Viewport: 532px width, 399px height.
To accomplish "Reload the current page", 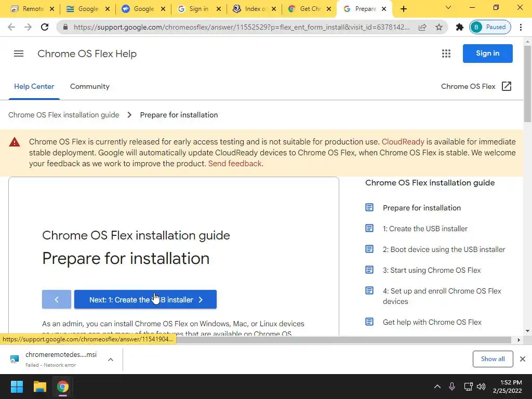I will pos(45,27).
